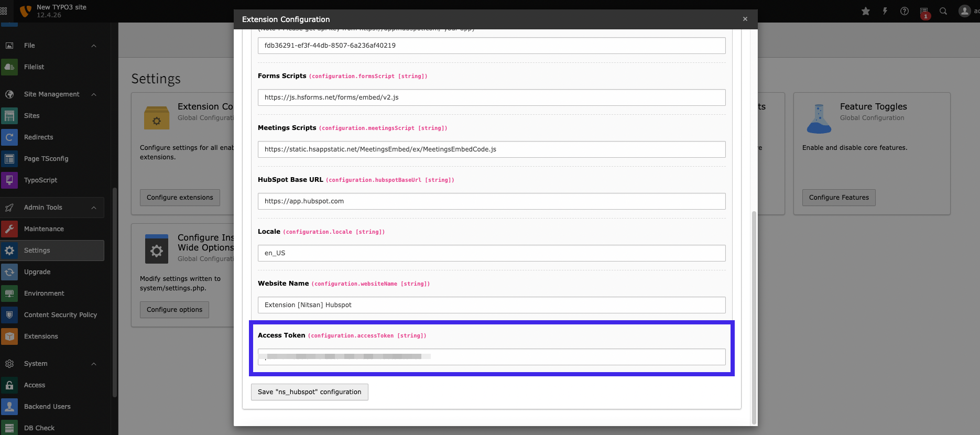Open the flush cache bolt icon

[885, 11]
